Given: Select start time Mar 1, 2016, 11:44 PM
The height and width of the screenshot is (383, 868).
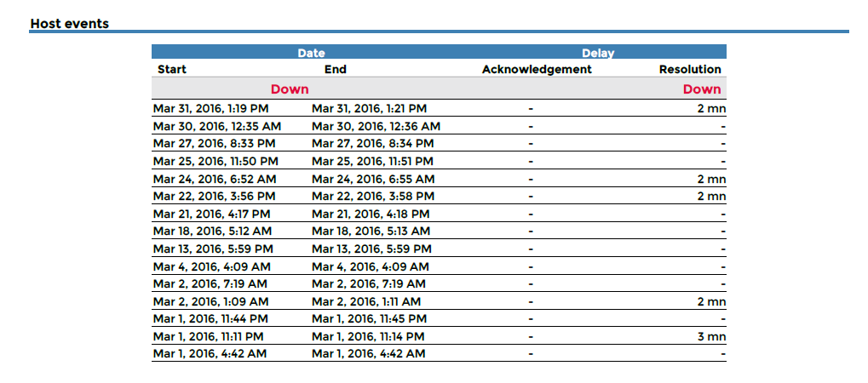Looking at the screenshot, I should [210, 319].
